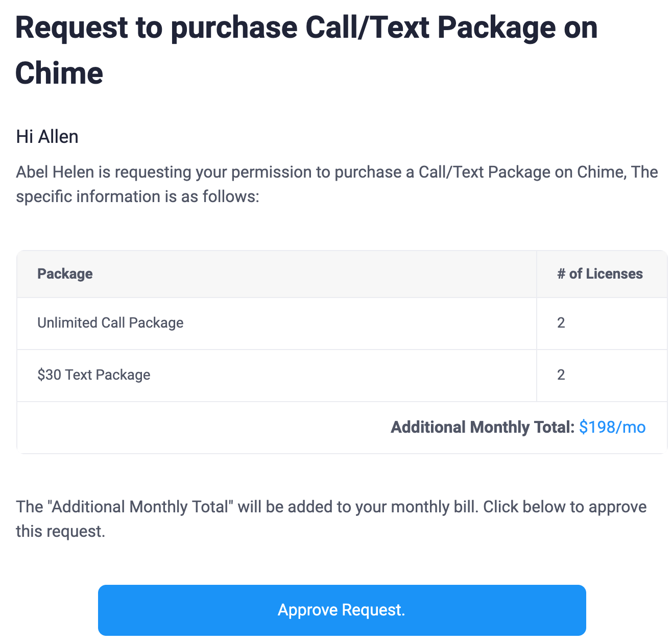Select the Unlimited Call Package row
Image resolution: width=672 pixels, height=644 pixels.
[x=342, y=323]
